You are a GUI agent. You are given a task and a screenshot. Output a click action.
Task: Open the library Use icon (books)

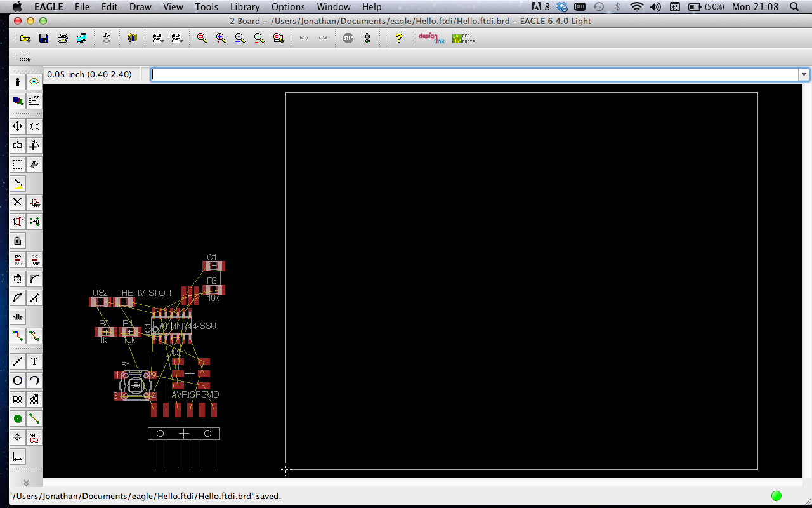point(132,38)
